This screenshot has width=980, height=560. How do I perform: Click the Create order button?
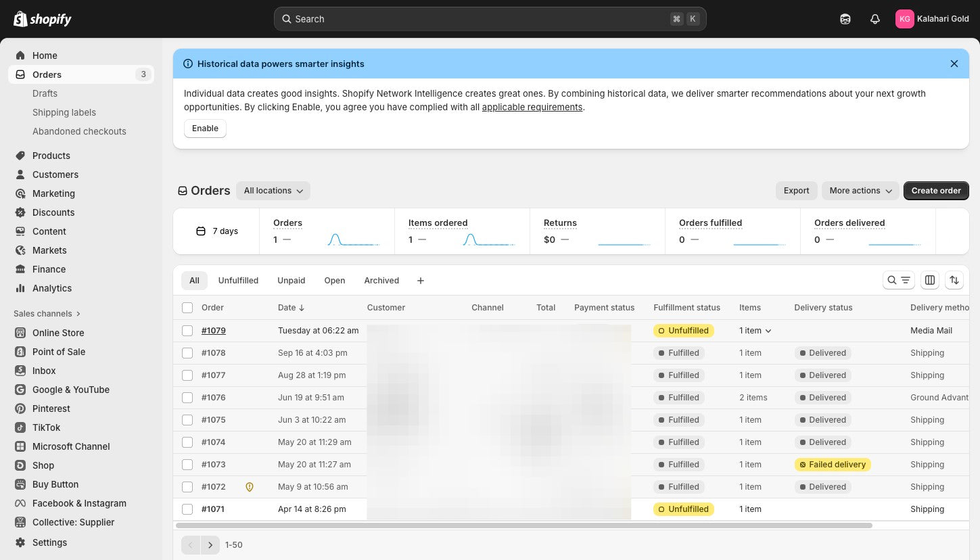point(936,191)
